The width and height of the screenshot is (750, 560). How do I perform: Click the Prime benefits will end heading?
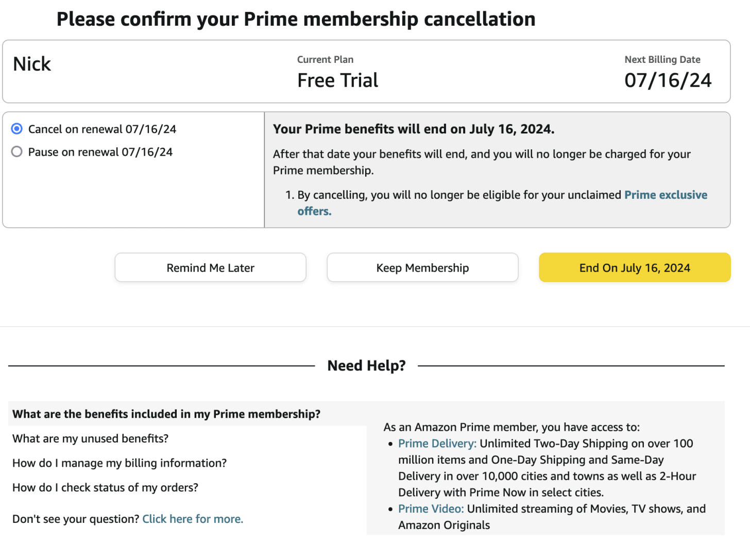coord(414,129)
